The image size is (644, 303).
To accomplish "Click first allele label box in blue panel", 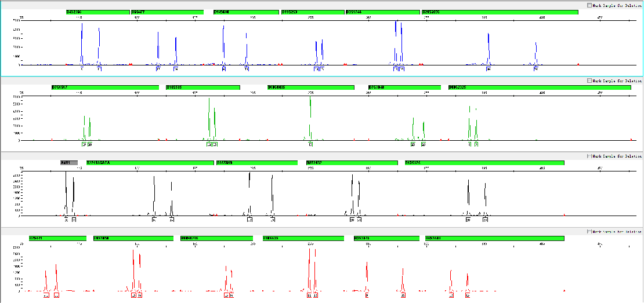I will coord(82,70).
